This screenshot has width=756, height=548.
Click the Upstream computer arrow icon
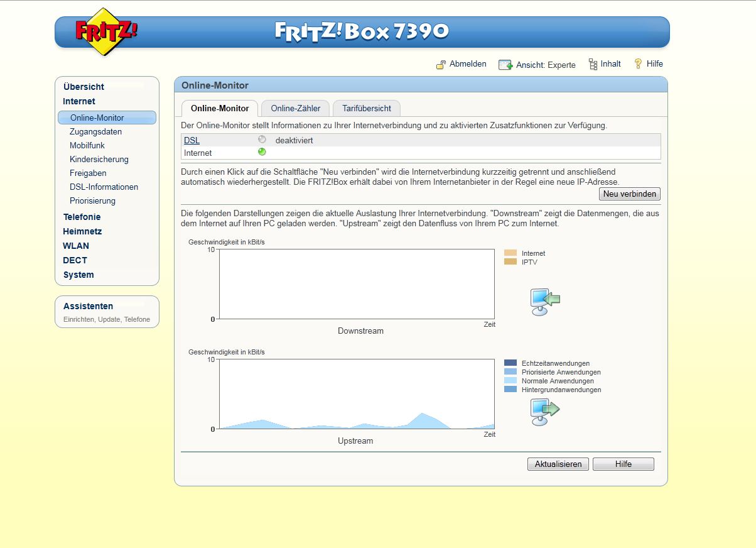tap(544, 412)
